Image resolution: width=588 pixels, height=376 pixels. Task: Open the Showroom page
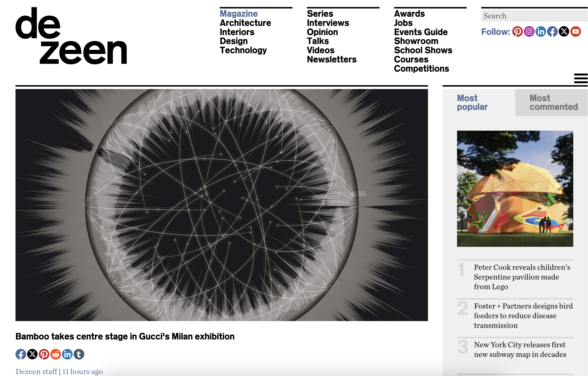(x=416, y=41)
